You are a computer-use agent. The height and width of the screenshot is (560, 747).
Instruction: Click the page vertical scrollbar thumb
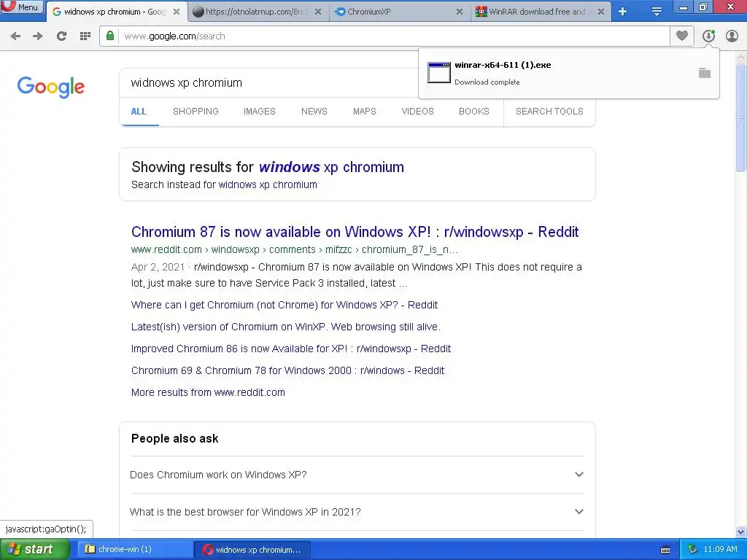click(741, 117)
